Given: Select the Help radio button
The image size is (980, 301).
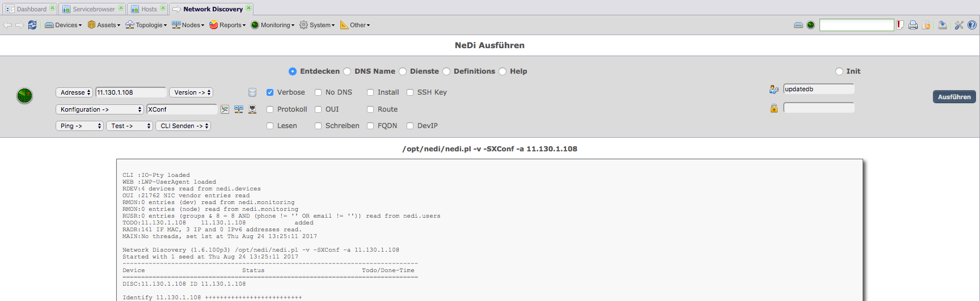Looking at the screenshot, I should pyautogui.click(x=502, y=71).
